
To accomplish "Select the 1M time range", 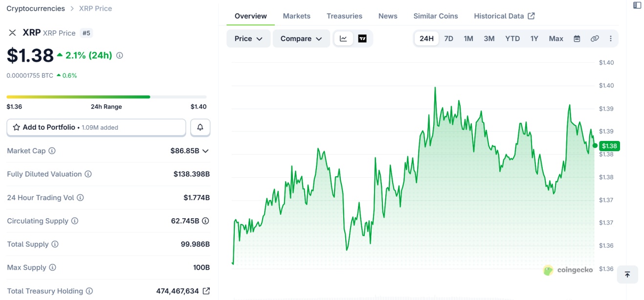I will tap(468, 39).
